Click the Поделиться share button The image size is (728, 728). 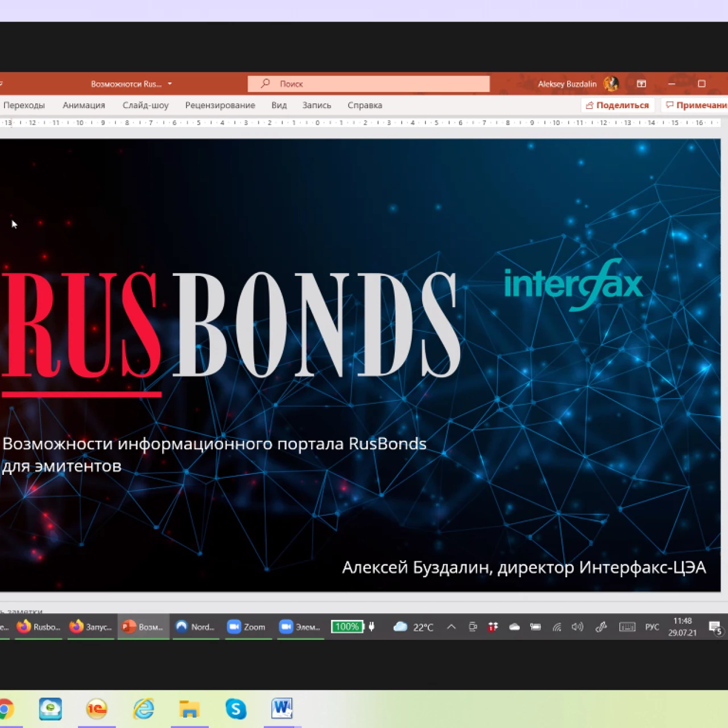click(x=618, y=105)
